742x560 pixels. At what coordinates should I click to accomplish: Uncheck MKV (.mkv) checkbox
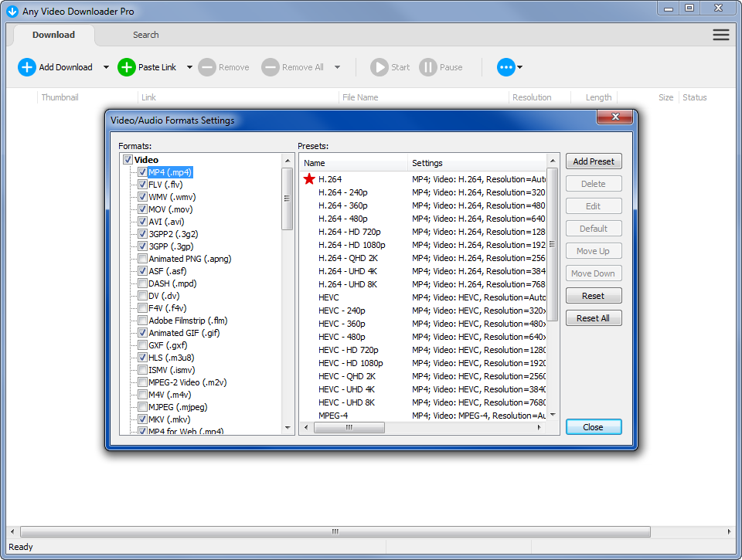coord(142,419)
